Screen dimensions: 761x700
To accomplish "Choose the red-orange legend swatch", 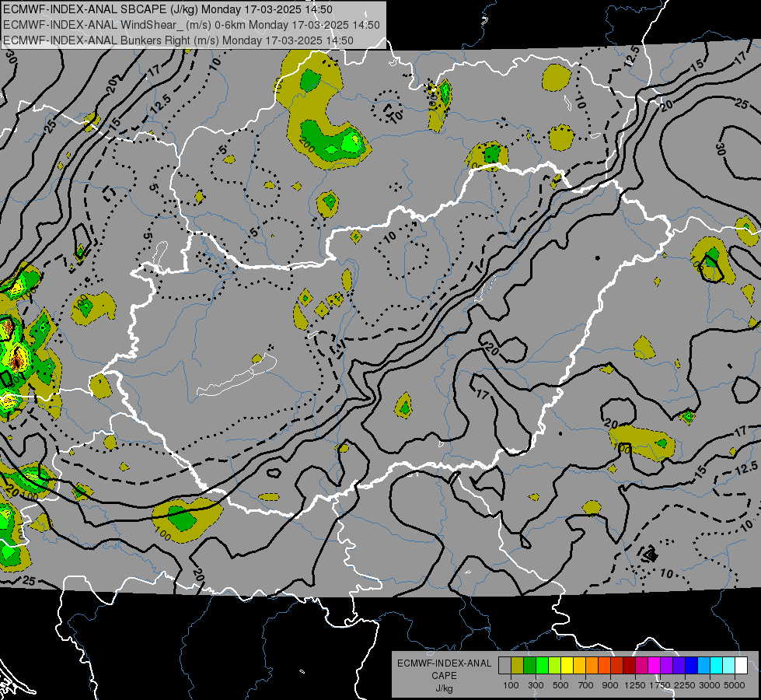I will point(604,666).
